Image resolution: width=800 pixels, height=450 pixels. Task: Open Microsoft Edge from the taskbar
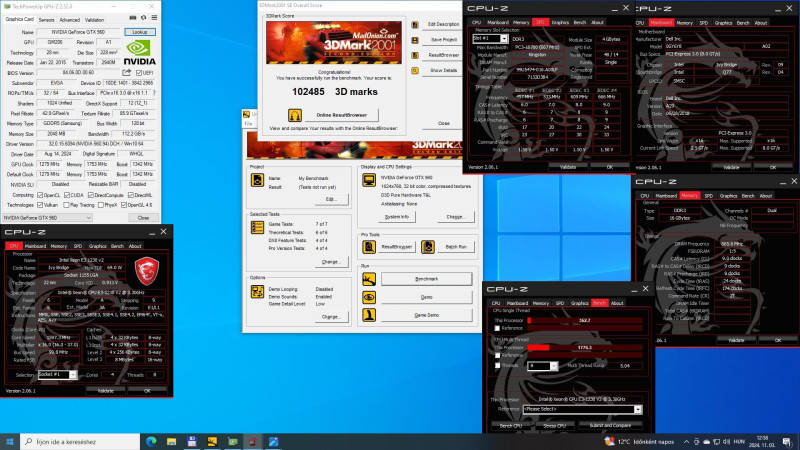[151, 442]
